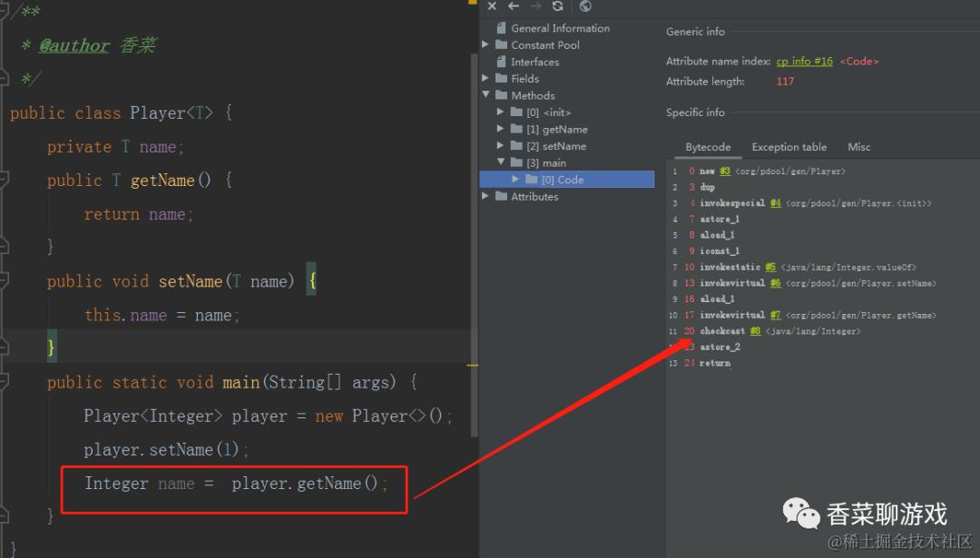Switch to the Bytecode tab

pos(708,147)
